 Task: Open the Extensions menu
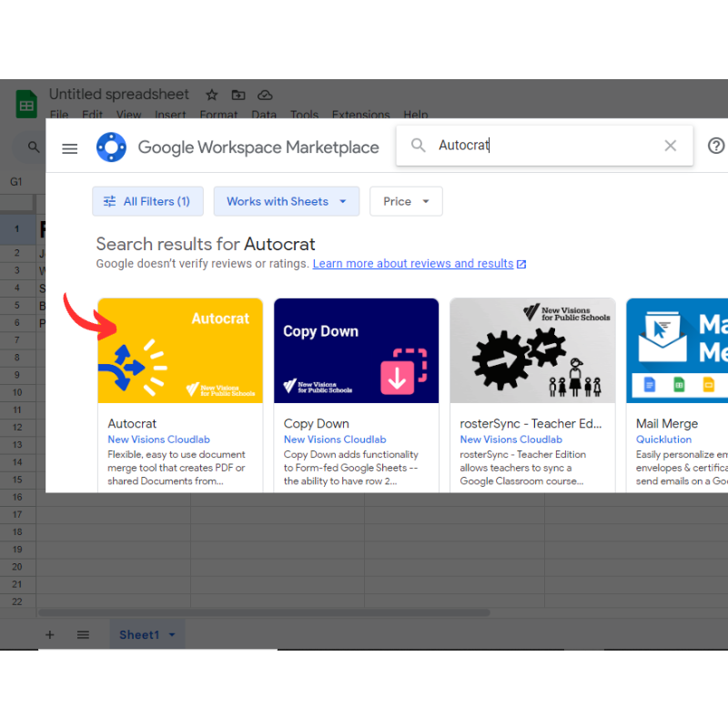tap(360, 115)
